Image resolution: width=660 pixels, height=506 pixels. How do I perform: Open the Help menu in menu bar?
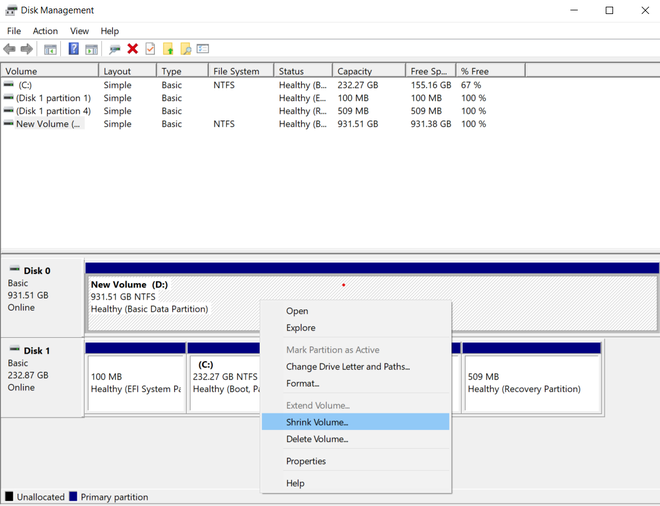pos(109,31)
